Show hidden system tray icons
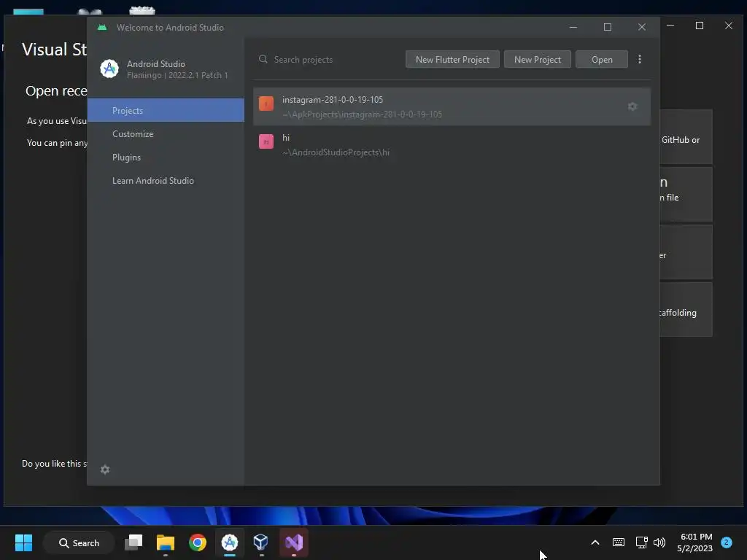Screen dimensions: 747x560 click(595, 542)
